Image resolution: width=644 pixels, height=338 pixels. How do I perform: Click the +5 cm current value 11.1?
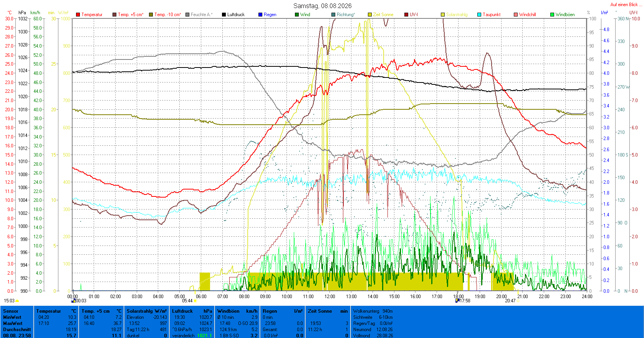point(117,336)
